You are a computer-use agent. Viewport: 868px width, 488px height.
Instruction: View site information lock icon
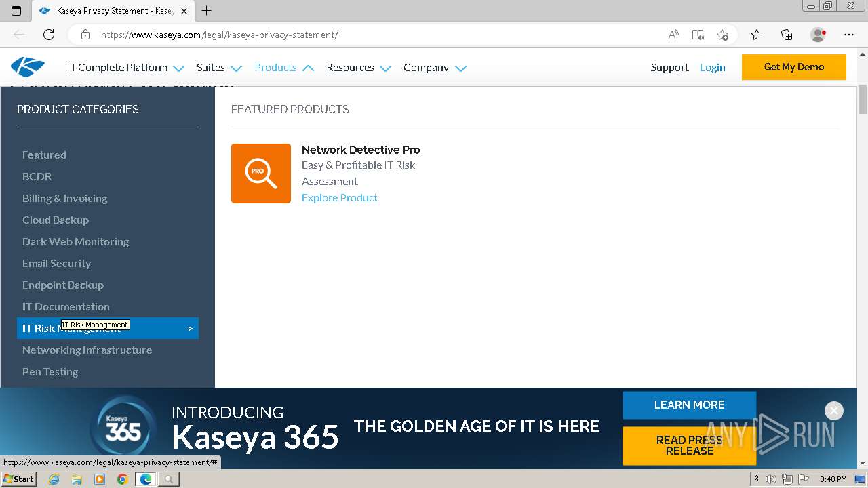[x=85, y=35]
